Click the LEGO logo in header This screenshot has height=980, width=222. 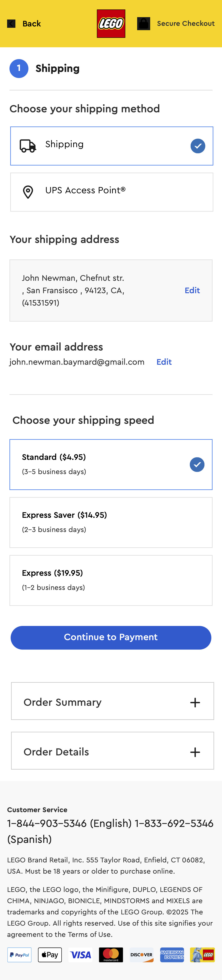pos(111,24)
